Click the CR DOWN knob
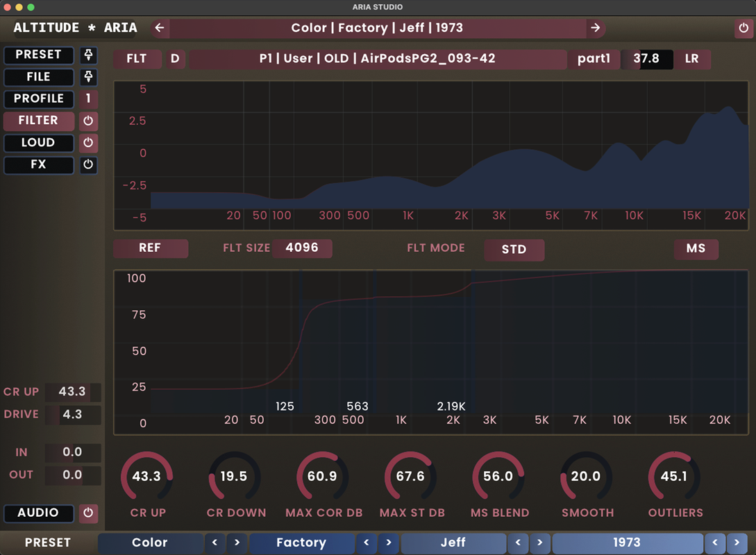 (235, 477)
